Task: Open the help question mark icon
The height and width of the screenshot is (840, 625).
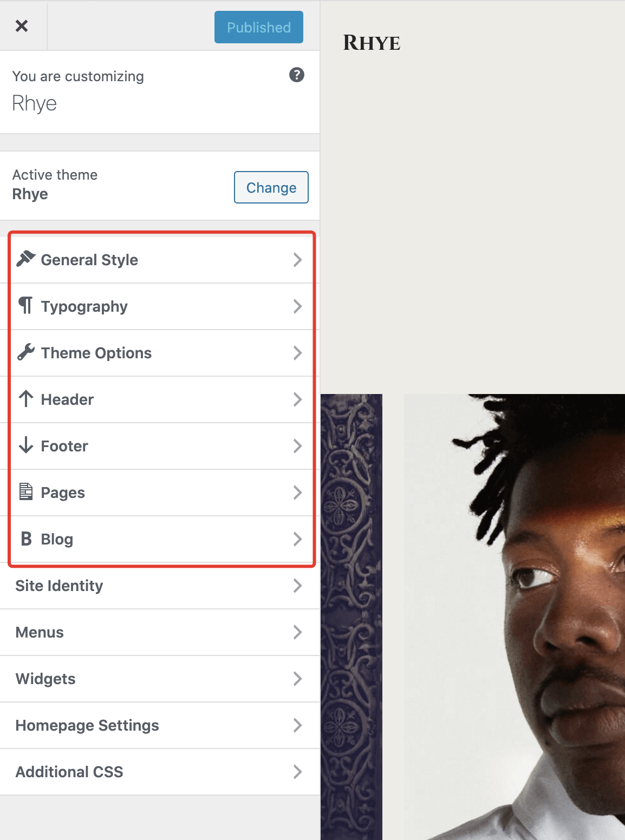Action: pyautogui.click(x=297, y=75)
